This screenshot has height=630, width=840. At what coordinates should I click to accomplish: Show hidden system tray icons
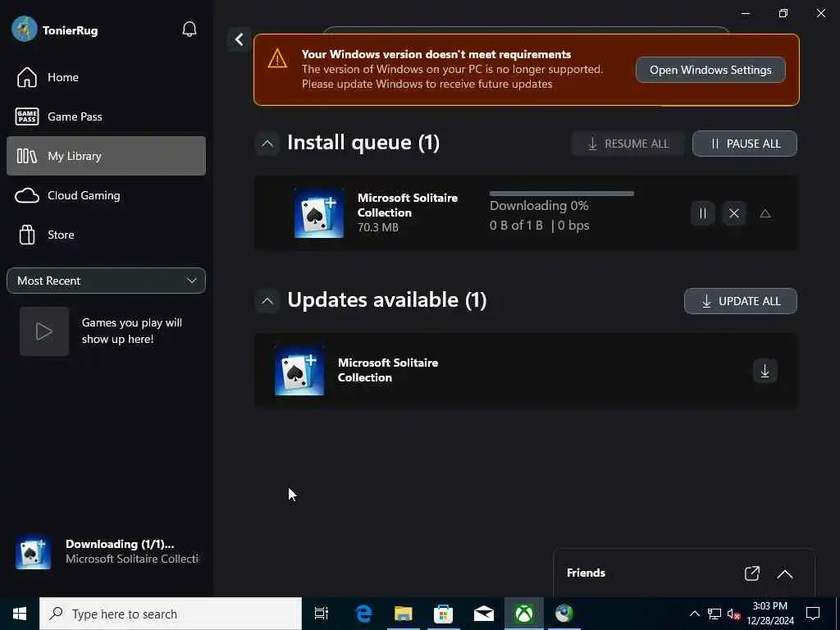[694, 614]
